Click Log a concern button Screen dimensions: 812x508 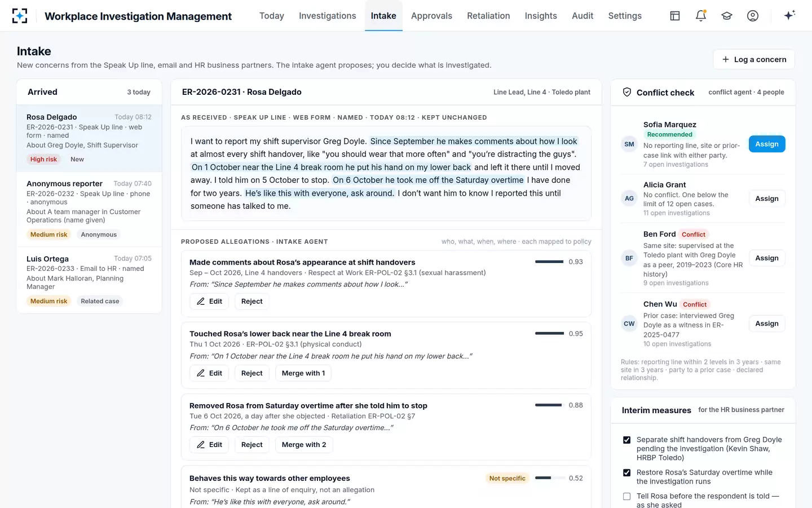pyautogui.click(x=754, y=59)
